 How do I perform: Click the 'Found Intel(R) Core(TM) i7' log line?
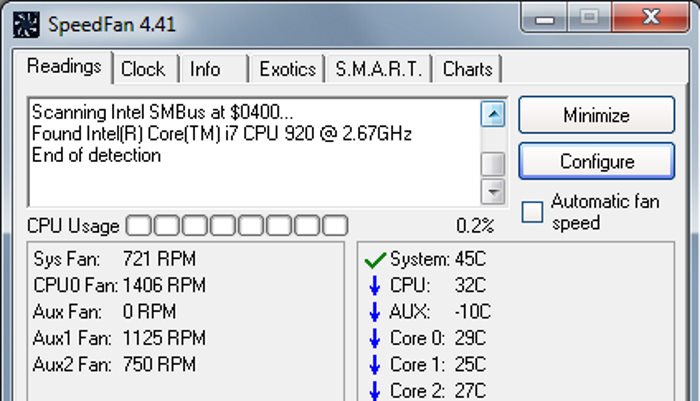pos(222,134)
